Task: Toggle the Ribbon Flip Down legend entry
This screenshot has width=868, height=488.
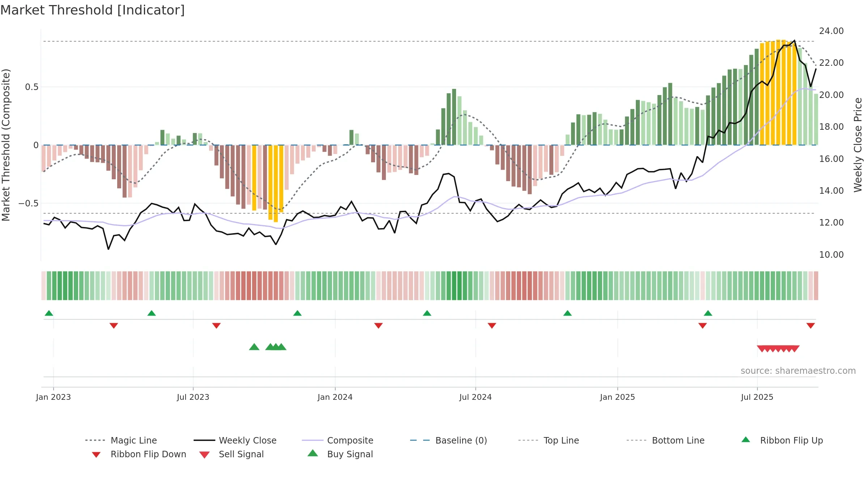Action: (x=139, y=454)
